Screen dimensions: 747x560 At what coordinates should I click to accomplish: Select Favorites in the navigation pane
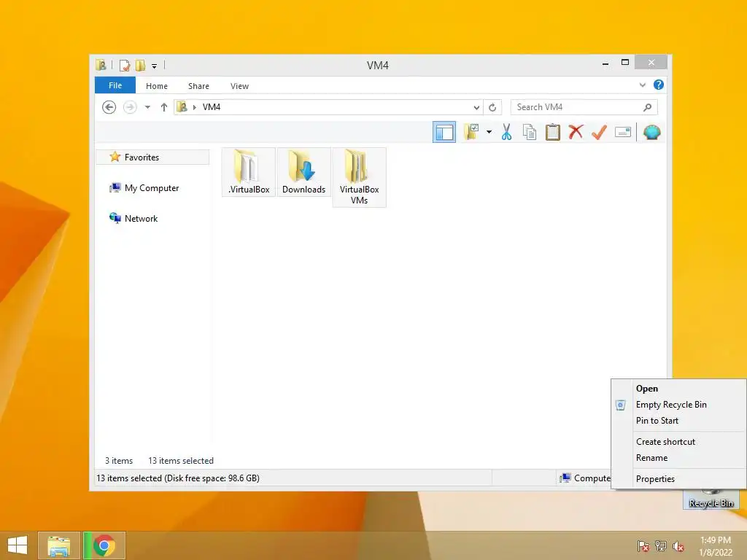click(152, 157)
